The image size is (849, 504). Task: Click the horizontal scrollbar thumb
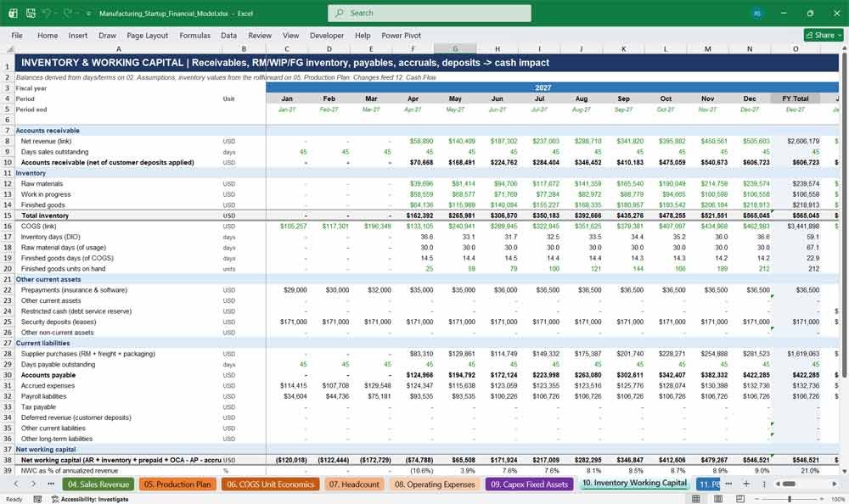(789, 484)
